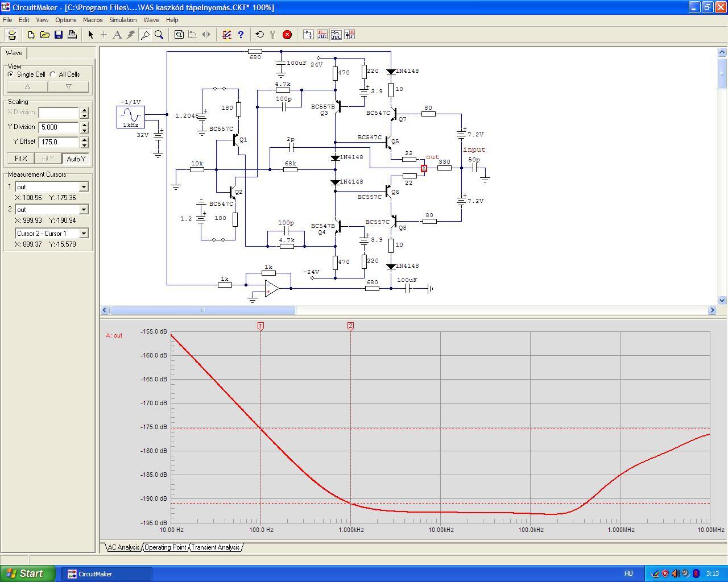Toggle the Auto Y scaling button
This screenshot has height=582, width=728.
click(76, 159)
